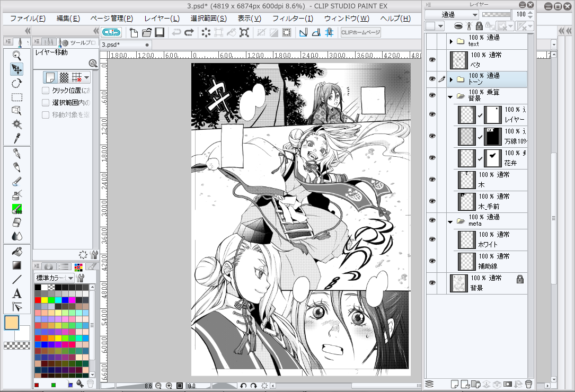
Task: Click the CLIPホームページ button
Action: pos(360,32)
